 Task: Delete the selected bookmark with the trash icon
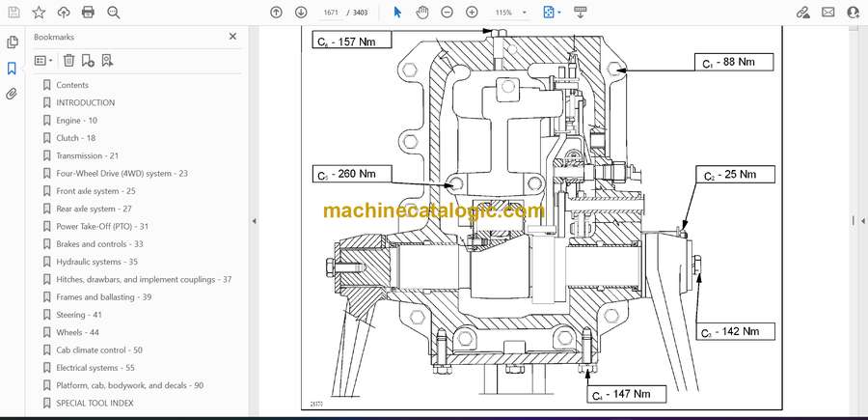pyautogui.click(x=68, y=61)
